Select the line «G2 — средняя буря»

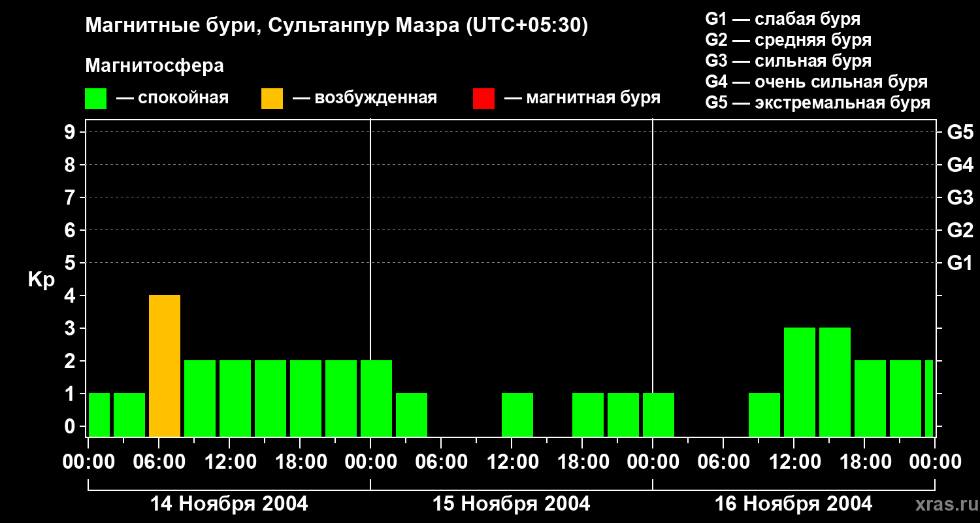pyautogui.click(x=789, y=40)
